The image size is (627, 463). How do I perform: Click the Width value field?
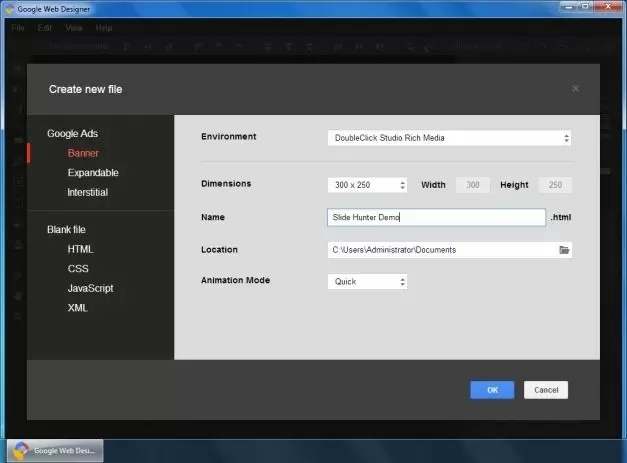coord(471,185)
